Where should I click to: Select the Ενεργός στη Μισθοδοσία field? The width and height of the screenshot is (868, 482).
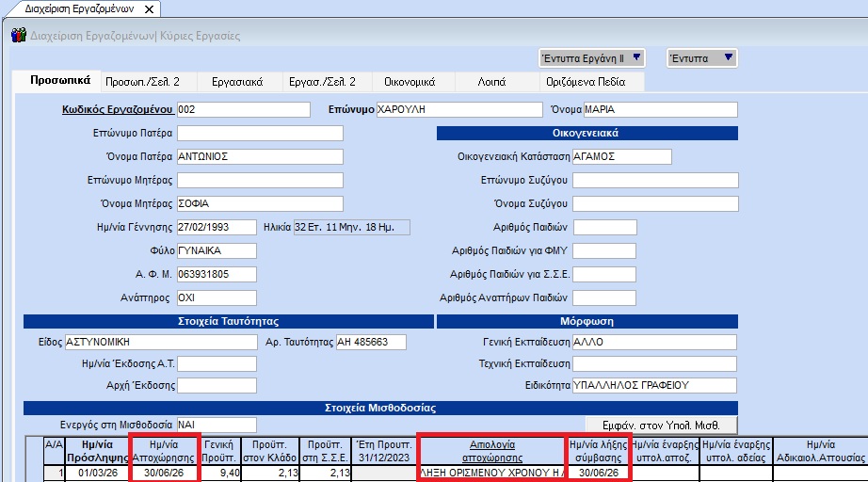(x=216, y=425)
